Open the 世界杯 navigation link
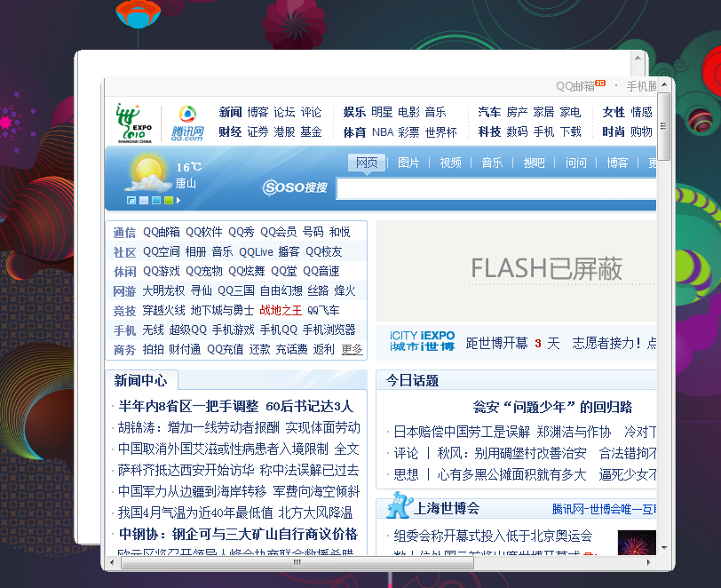Screen dimensions: 721x588 440,132
